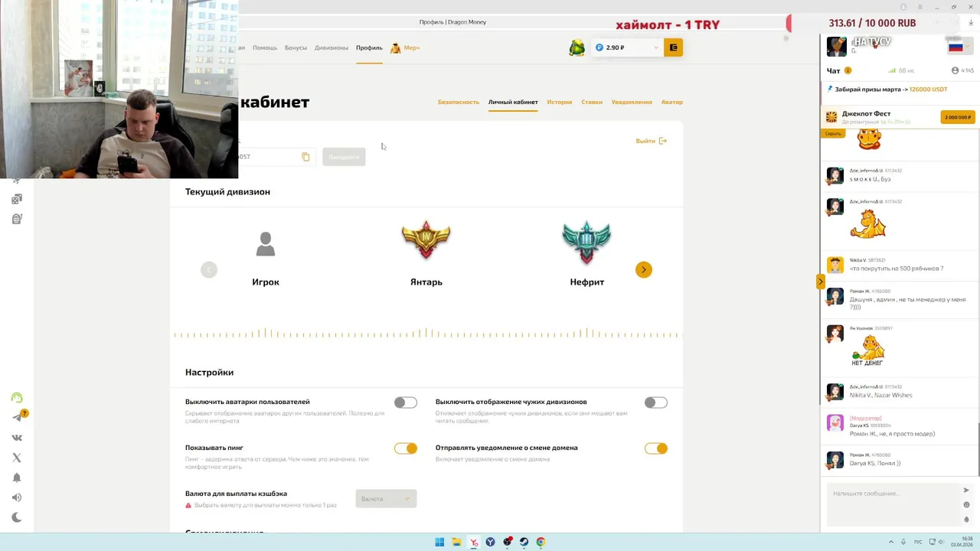Screen dimensions: 980x551
Task: Open Nikita V. user avatar in chat
Action: pos(835,265)
